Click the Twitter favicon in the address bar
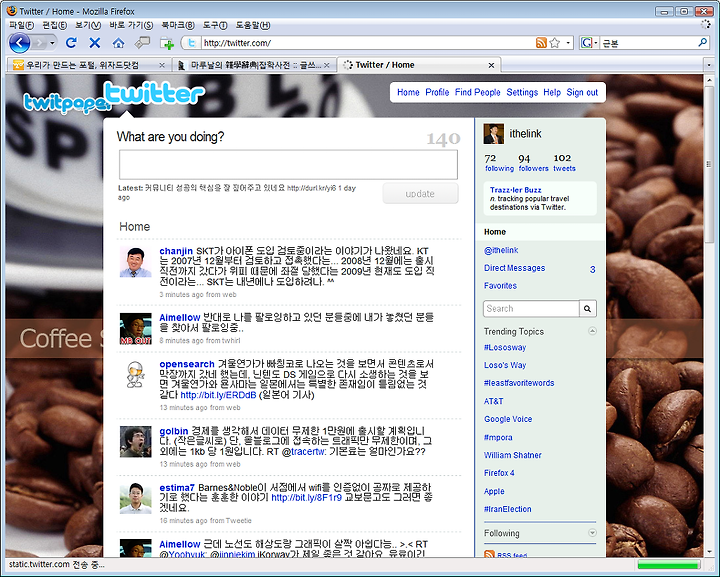The height and width of the screenshot is (577, 720). [192, 43]
